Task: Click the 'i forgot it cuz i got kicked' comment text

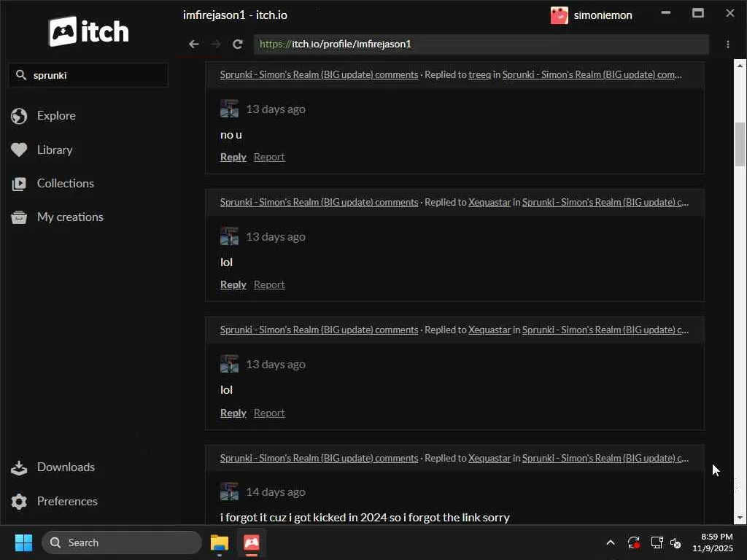Action: coord(365,517)
